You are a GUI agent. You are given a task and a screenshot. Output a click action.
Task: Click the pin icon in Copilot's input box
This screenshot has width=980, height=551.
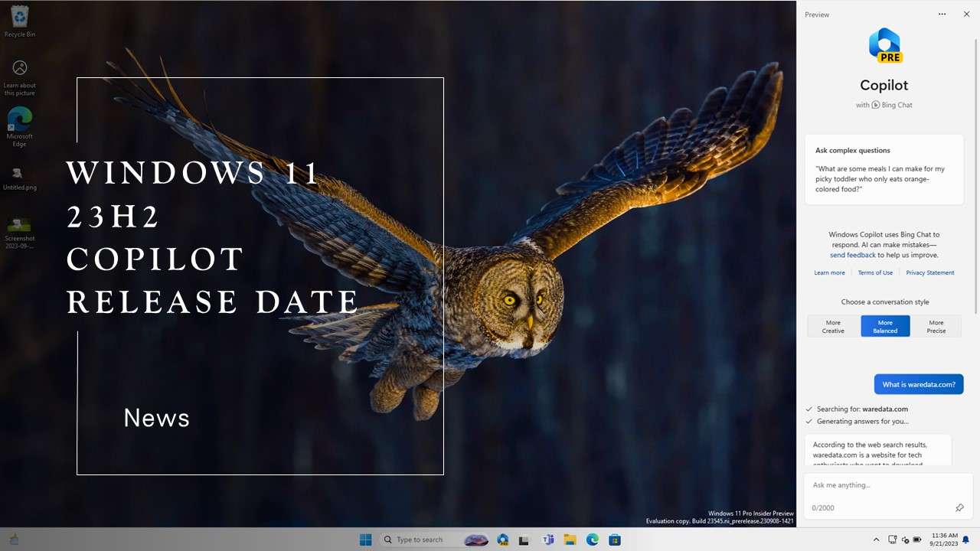click(x=960, y=507)
